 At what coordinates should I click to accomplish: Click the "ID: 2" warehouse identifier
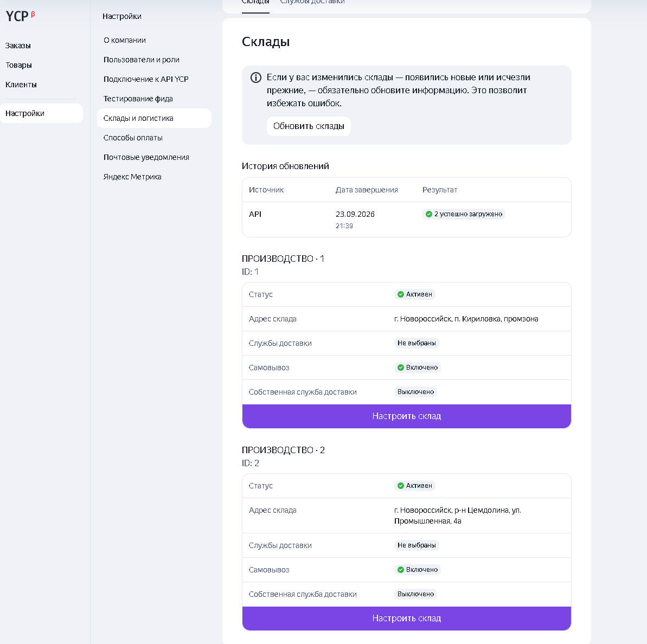coord(251,463)
